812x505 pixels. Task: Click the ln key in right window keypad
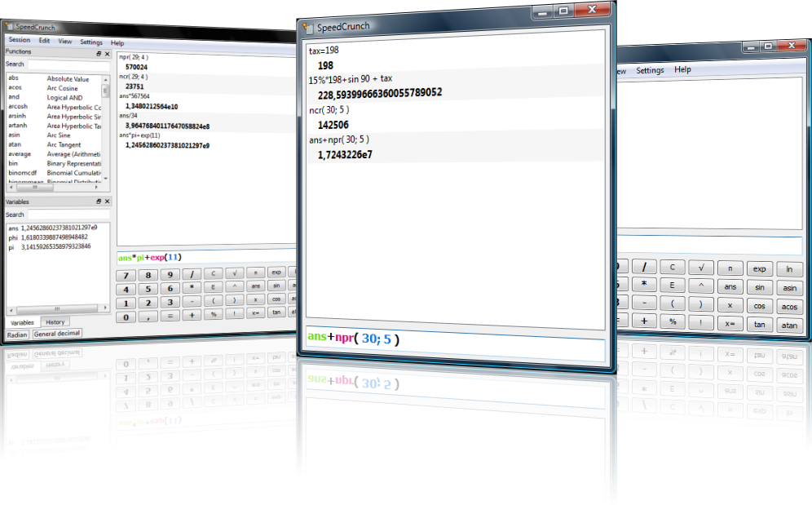(x=789, y=269)
